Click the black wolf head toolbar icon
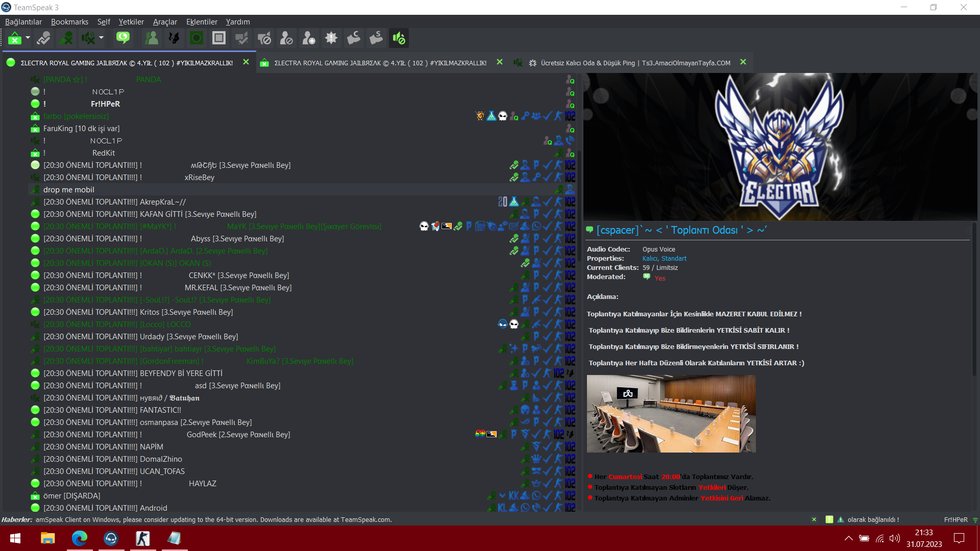This screenshot has width=980, height=551. pyautogui.click(x=174, y=38)
